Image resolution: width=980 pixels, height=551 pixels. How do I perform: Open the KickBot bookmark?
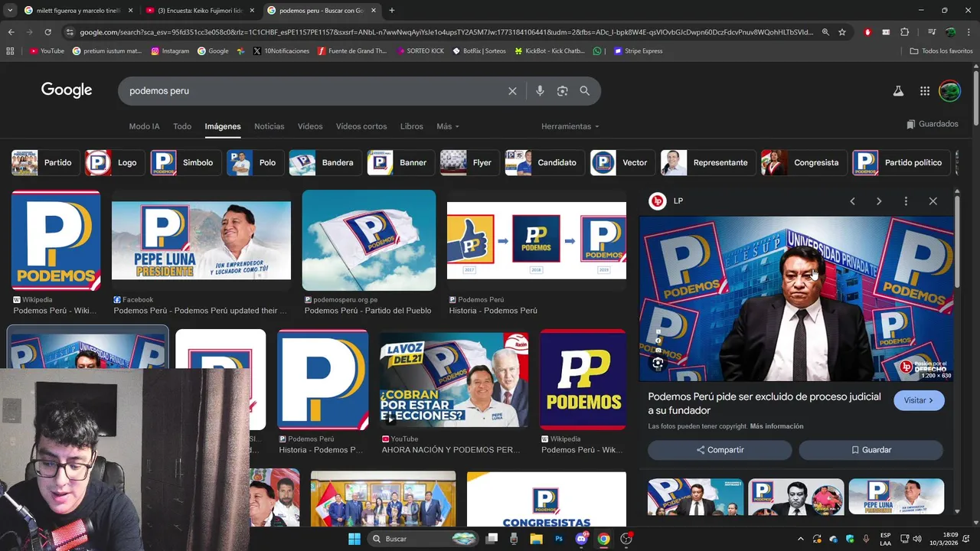(549, 51)
